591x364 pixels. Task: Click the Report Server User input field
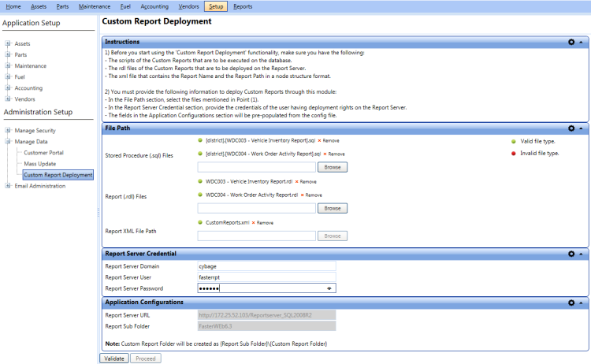click(x=266, y=277)
